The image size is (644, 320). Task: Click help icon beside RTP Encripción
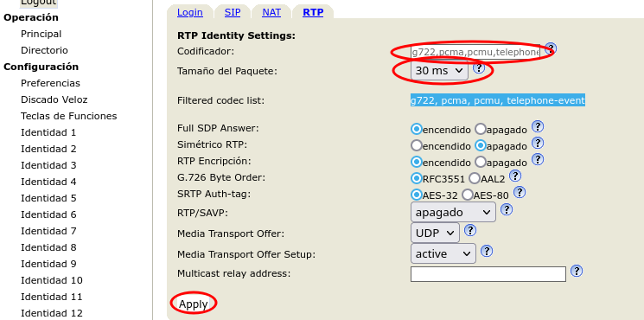tap(538, 159)
